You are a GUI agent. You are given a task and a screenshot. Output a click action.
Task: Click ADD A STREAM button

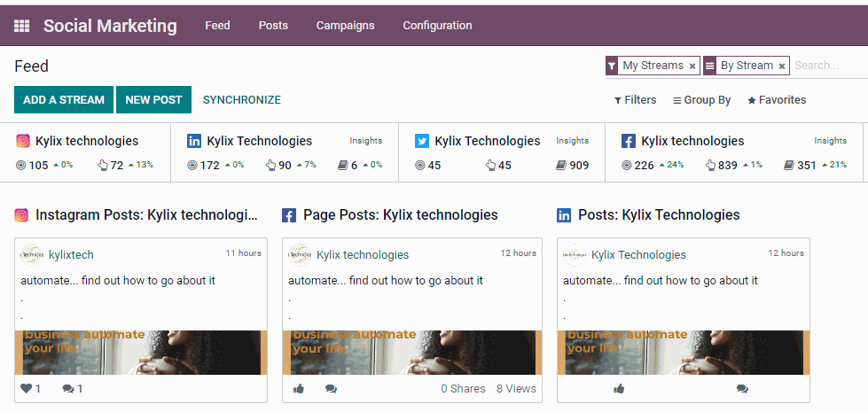[64, 99]
